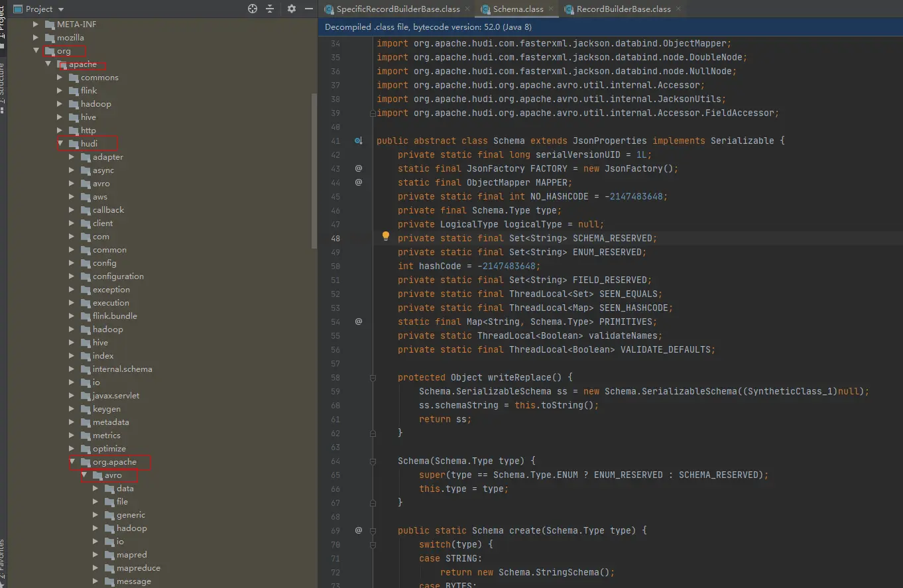903x588 pixels.
Task: Click the @ gutter marker on line 54
Action: click(359, 322)
